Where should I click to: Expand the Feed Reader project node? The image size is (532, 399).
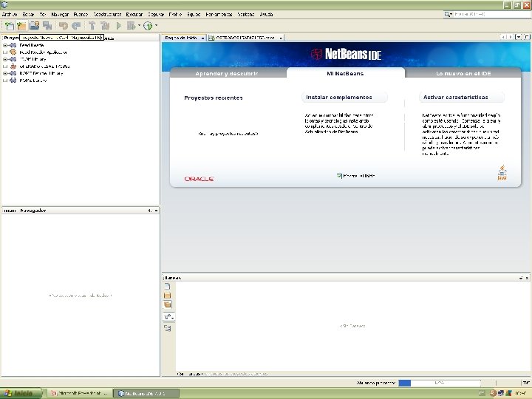pos(4,45)
